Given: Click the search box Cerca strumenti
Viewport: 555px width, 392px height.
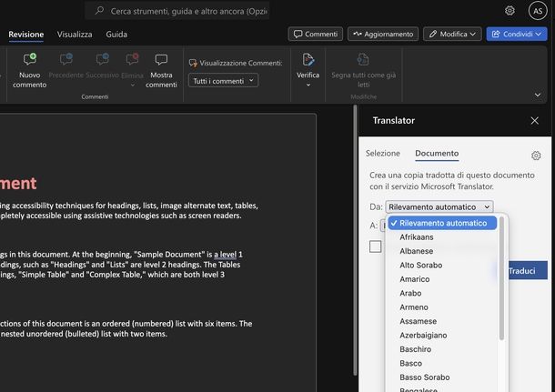Looking at the screenshot, I should [177, 11].
